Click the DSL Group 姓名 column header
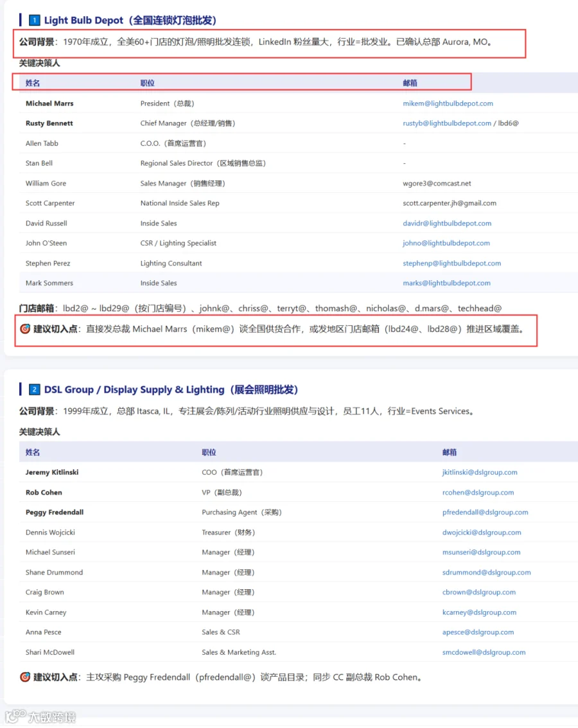 33,452
